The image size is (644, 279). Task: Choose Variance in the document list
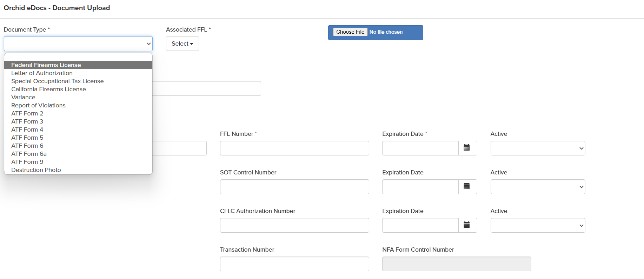[x=23, y=97]
